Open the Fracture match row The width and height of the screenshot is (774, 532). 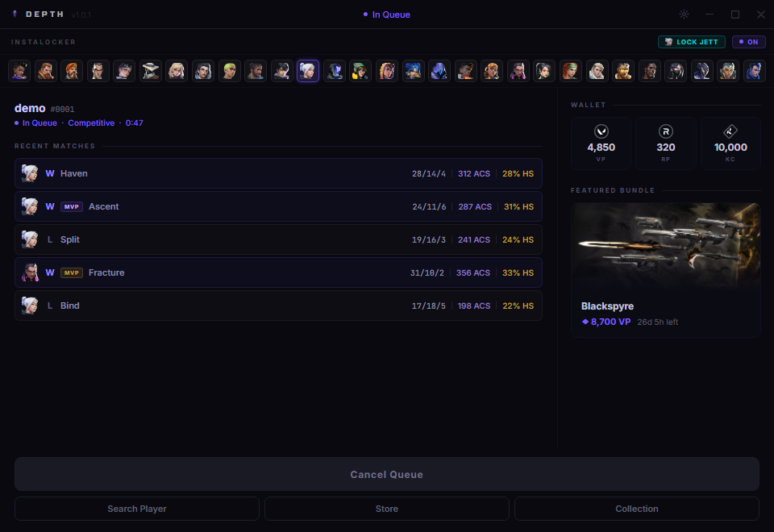(x=278, y=272)
